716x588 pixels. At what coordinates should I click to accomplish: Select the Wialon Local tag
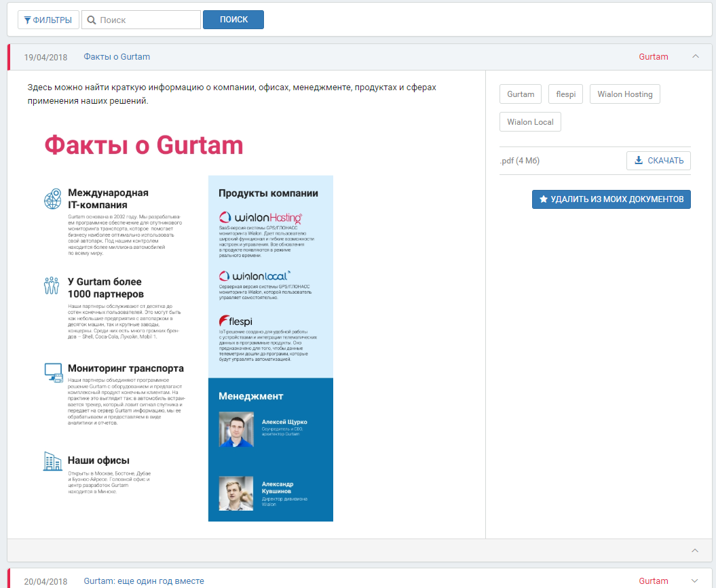coord(530,122)
